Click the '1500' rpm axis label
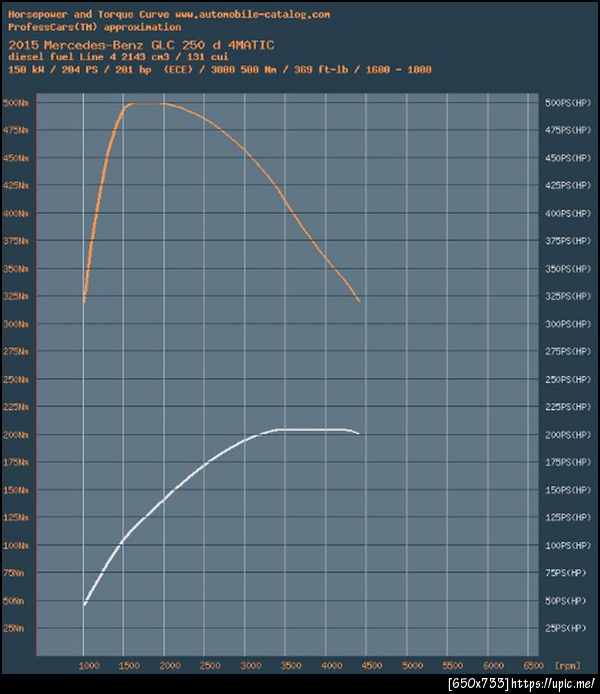The width and height of the screenshot is (600, 694). (x=129, y=665)
